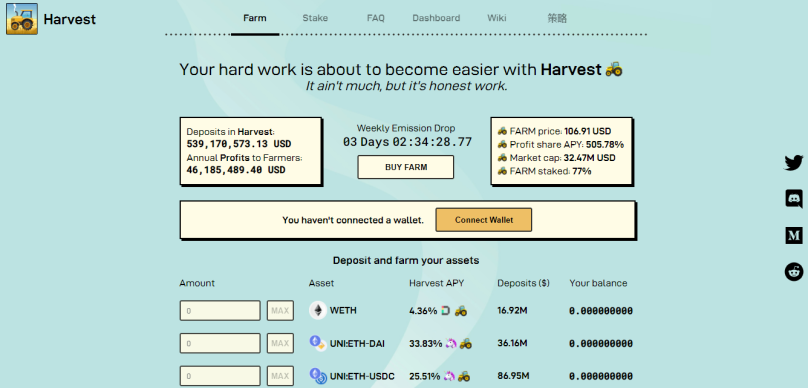This screenshot has width=808, height=388.
Task: Click the UNI:ETH-DAI asset name
Action: (357, 343)
